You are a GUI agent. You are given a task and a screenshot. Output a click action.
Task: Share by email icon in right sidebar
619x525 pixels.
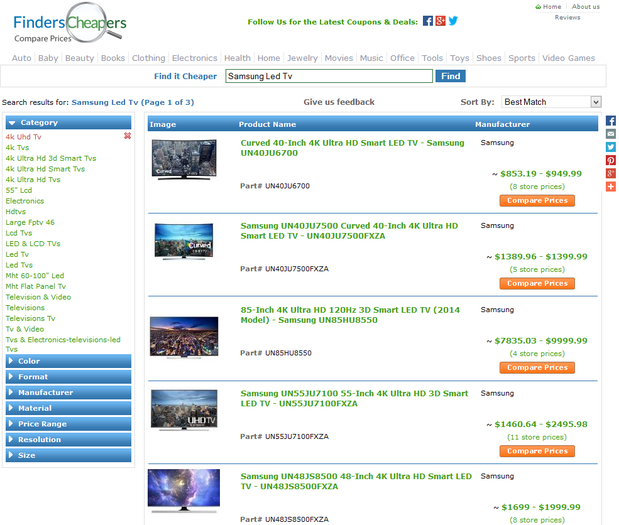pos(611,134)
